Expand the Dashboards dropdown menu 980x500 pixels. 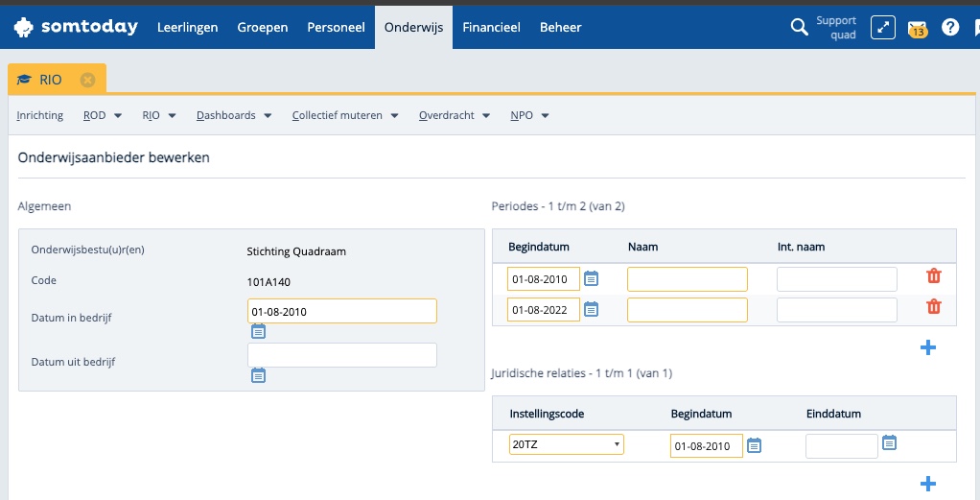coord(235,115)
